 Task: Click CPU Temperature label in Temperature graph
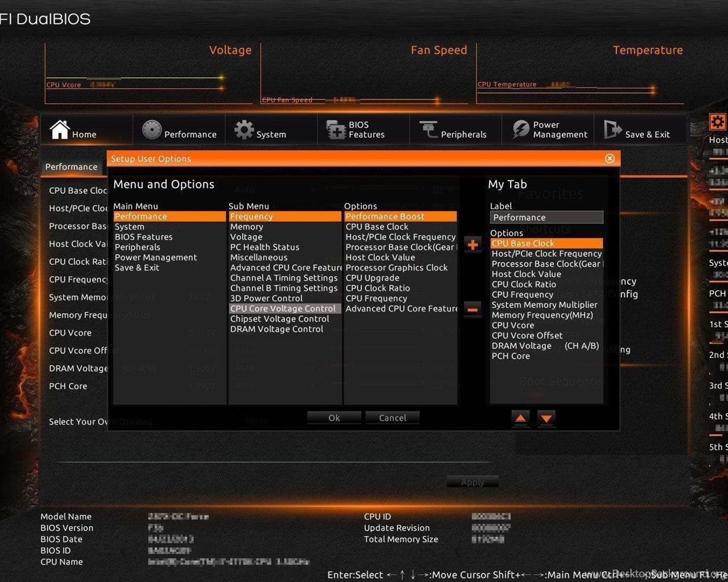click(x=507, y=84)
